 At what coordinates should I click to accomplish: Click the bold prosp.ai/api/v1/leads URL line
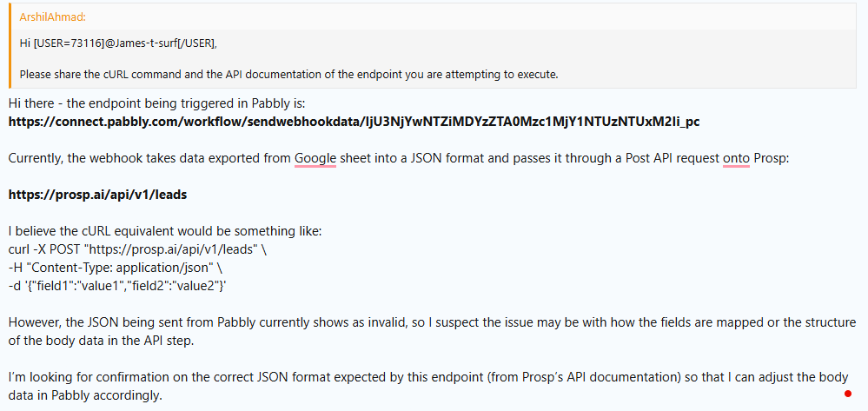[97, 195]
